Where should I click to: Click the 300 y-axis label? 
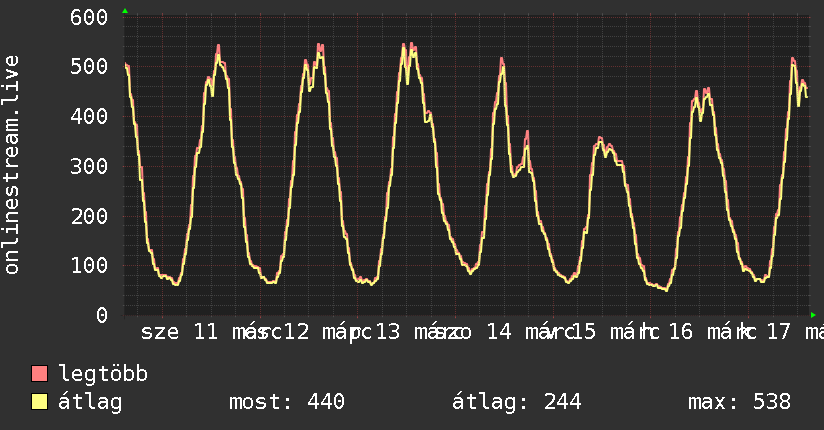point(89,167)
